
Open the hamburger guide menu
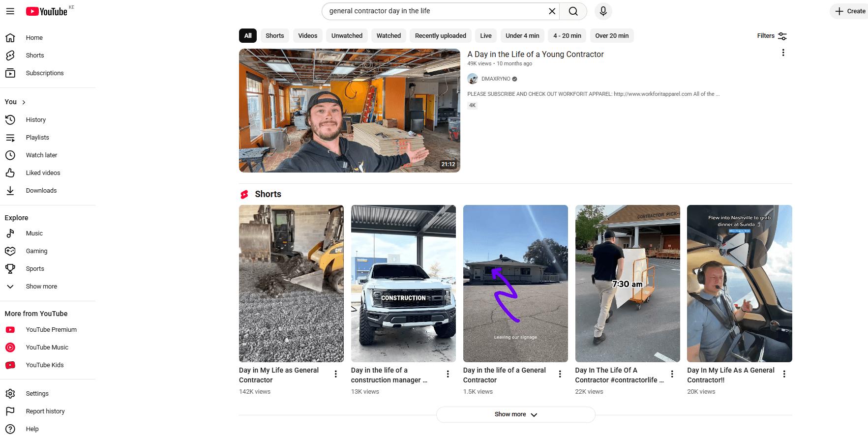click(x=10, y=11)
